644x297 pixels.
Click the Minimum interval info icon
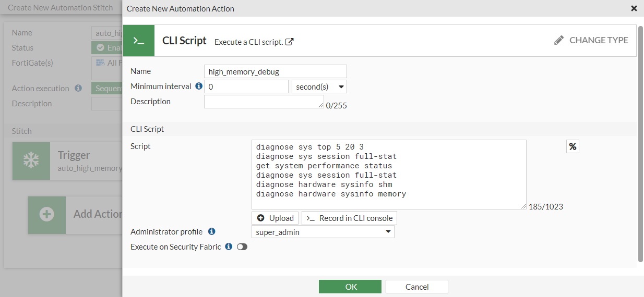(198, 86)
